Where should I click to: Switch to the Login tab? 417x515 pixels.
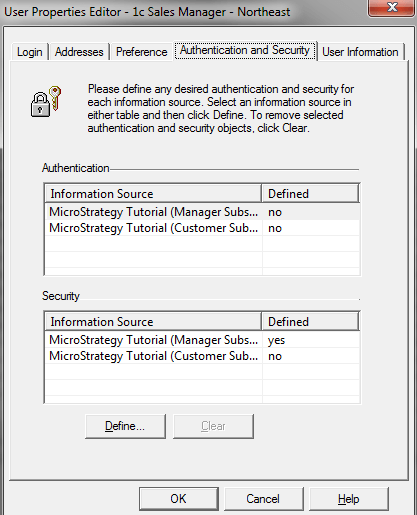coord(30,52)
